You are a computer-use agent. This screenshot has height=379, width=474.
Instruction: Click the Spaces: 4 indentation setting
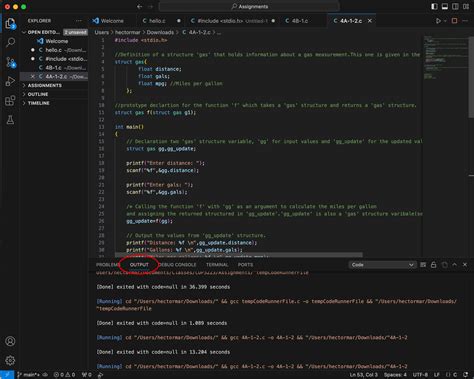395,375
